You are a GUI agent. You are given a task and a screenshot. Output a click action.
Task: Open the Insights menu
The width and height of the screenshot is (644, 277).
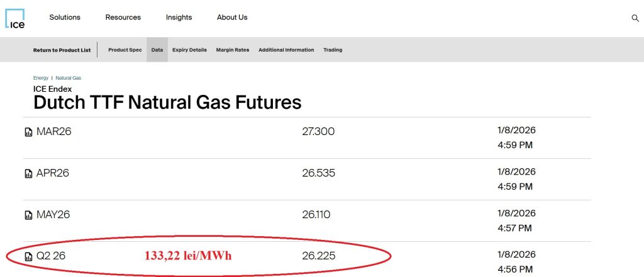(179, 18)
